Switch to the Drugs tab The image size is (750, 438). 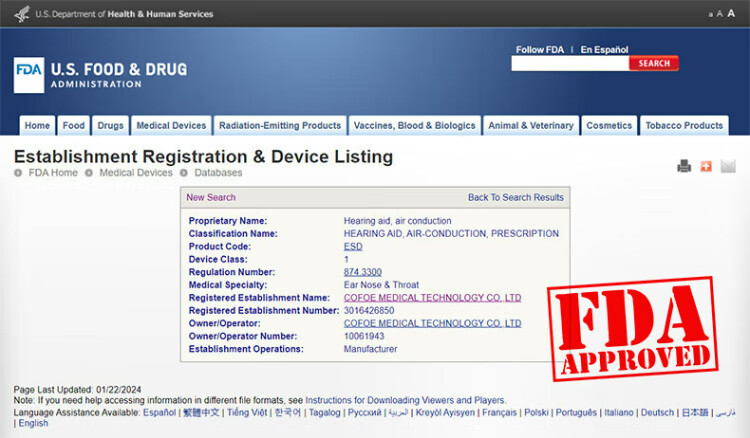click(110, 126)
